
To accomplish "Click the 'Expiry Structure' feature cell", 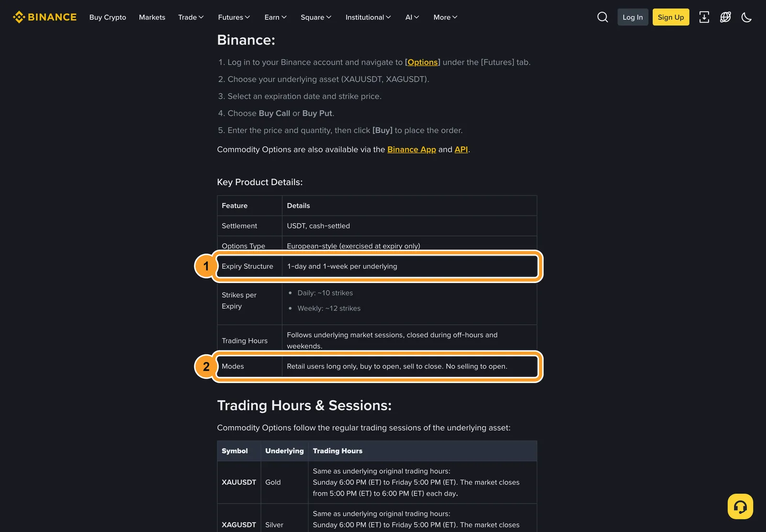I will coord(249,266).
